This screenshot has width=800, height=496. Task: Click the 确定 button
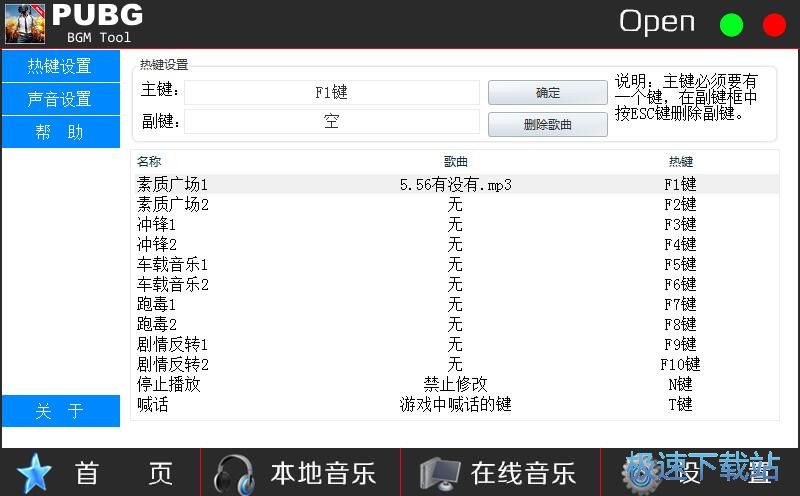547,92
